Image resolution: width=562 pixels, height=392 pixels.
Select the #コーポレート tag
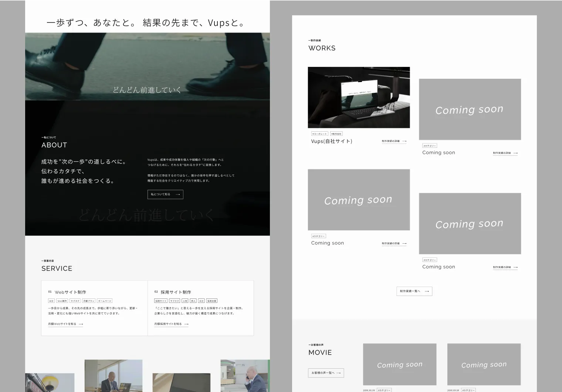tap(319, 134)
